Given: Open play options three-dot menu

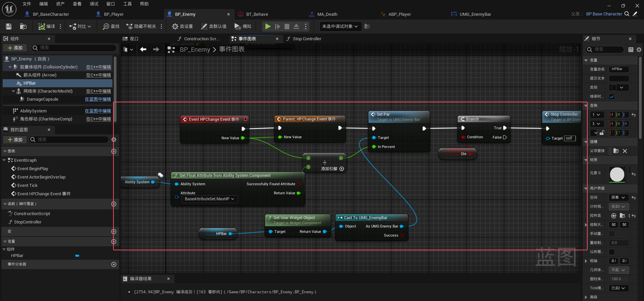Looking at the screenshot, I should 305,27.
